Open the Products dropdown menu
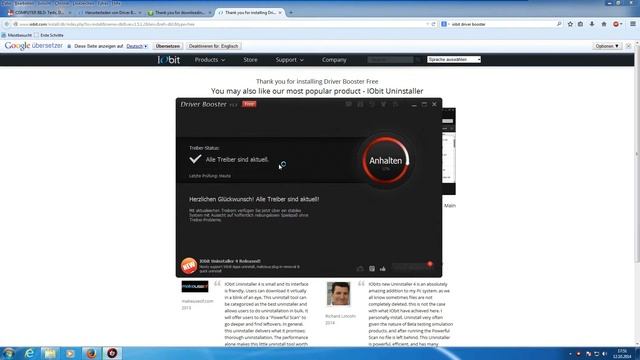This screenshot has height=360, width=640. click(210, 60)
